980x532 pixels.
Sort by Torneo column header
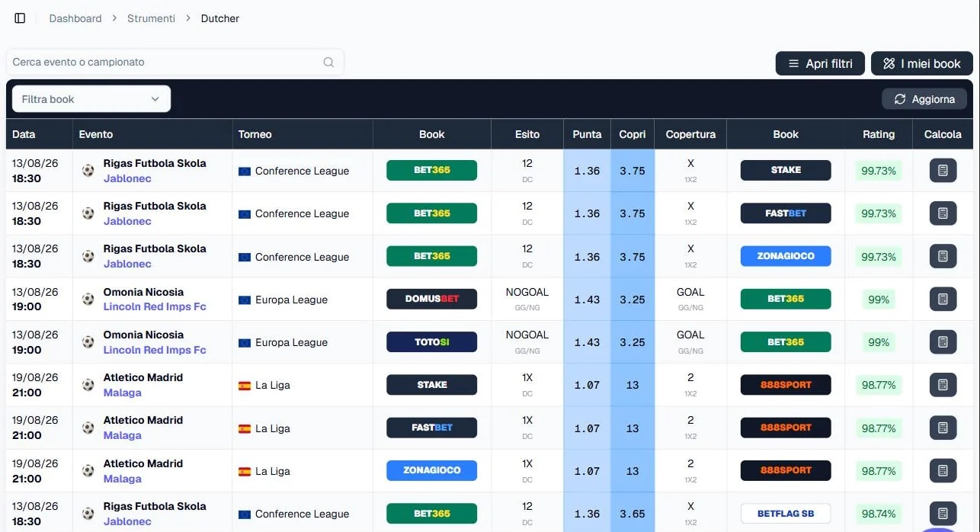click(255, 134)
